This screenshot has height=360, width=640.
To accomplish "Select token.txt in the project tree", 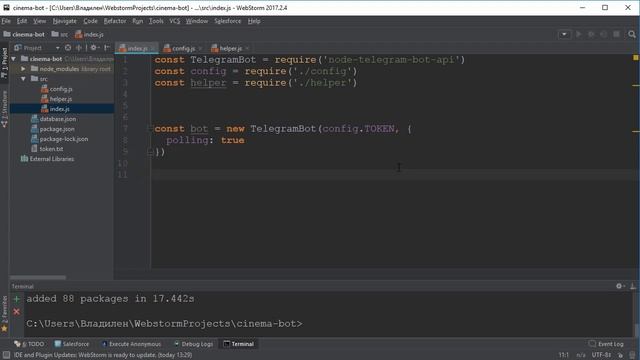I will tap(47, 149).
